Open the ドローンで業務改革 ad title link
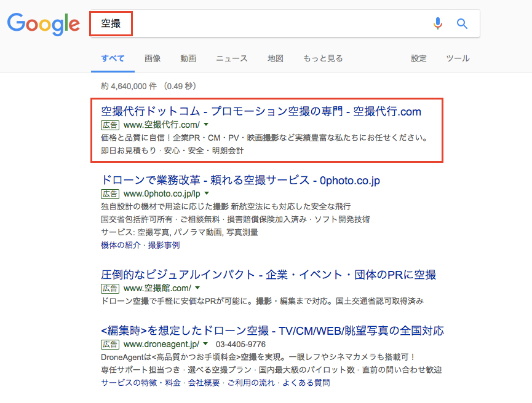This screenshot has width=532, height=403. click(240, 180)
